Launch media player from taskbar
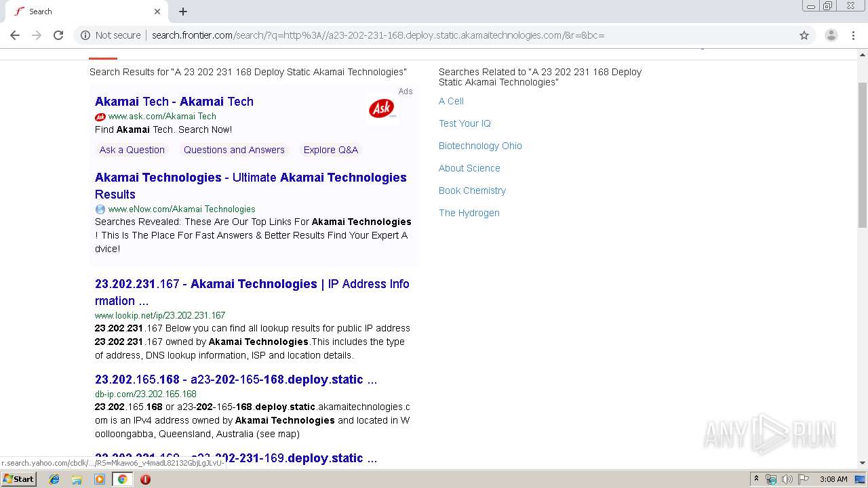The width and height of the screenshot is (868, 488). [x=100, y=479]
